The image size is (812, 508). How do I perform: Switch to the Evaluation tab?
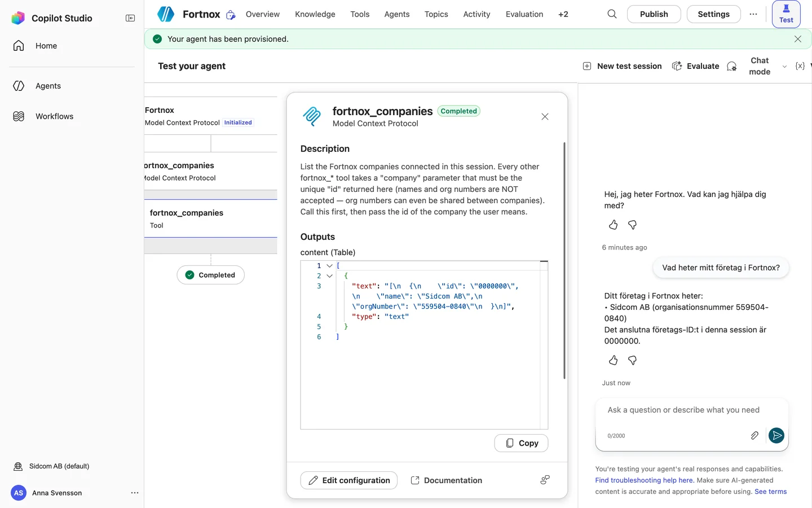point(524,14)
